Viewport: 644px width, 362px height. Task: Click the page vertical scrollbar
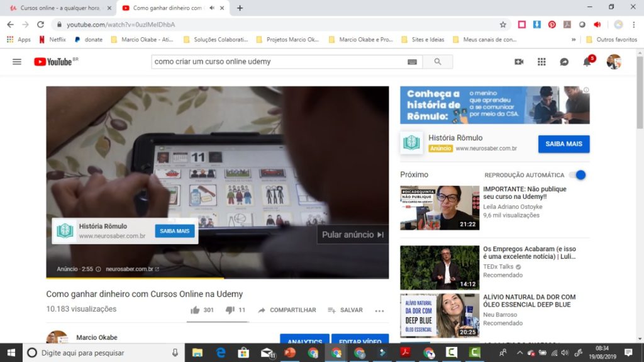(640, 93)
